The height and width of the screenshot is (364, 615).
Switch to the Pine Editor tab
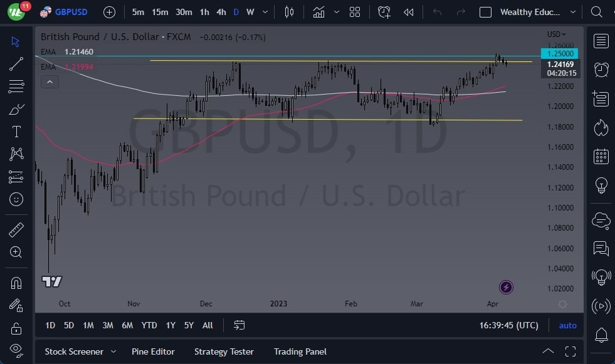pyautogui.click(x=153, y=351)
